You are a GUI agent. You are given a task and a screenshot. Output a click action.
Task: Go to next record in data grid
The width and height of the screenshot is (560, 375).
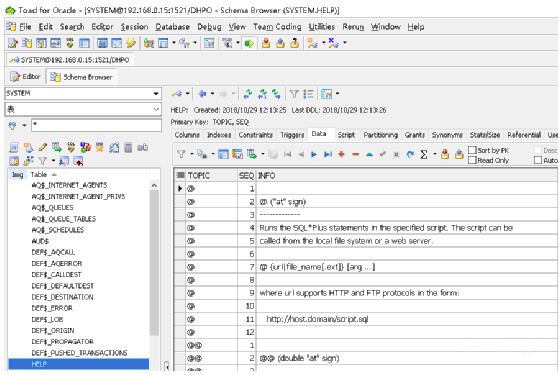(x=314, y=154)
